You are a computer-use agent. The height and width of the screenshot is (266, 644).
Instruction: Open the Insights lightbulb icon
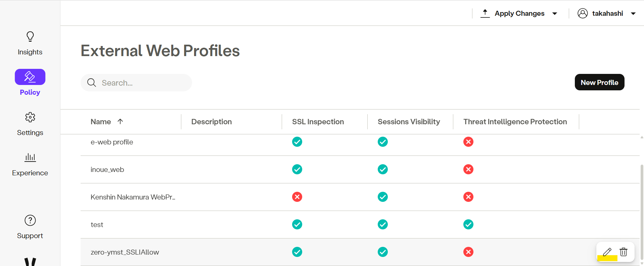(x=30, y=36)
